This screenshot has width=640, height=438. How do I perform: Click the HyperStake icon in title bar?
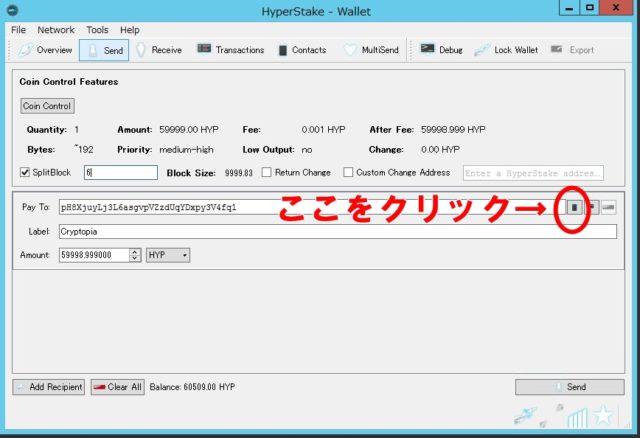point(13,11)
